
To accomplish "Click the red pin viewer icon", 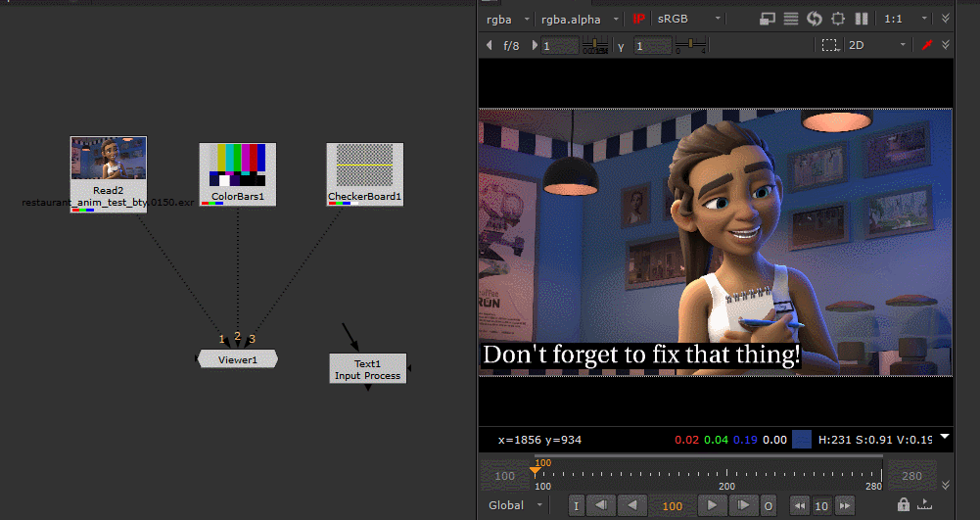I will (x=927, y=44).
